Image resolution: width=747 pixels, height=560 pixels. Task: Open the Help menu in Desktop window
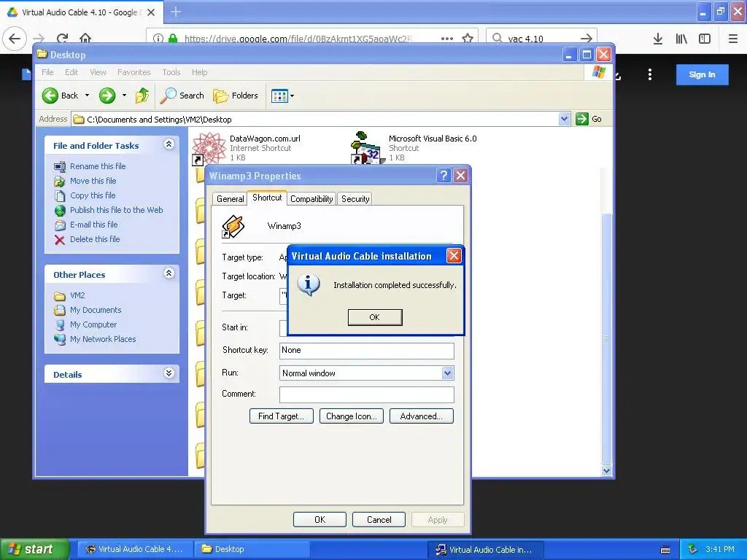[x=200, y=72]
